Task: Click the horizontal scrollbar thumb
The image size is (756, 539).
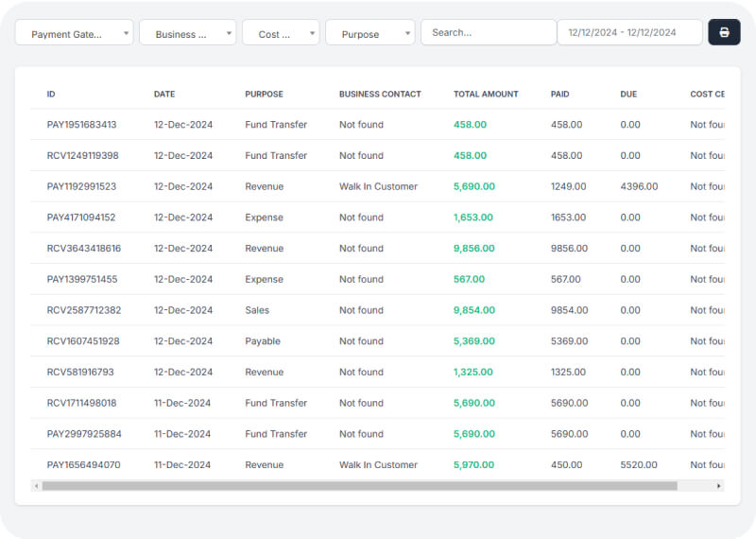Action: click(x=359, y=486)
